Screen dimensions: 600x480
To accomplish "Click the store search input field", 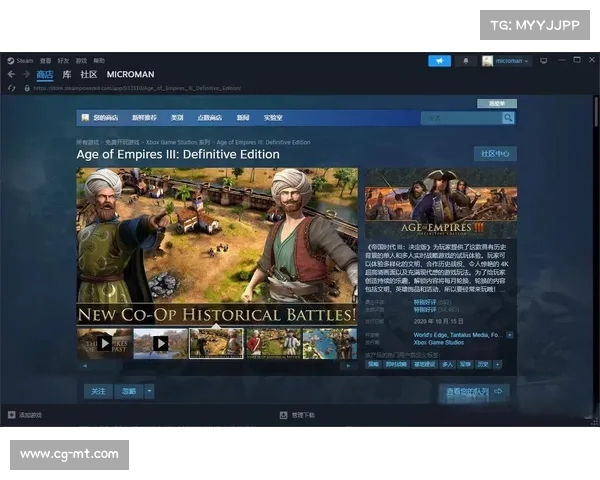I will [x=461, y=118].
